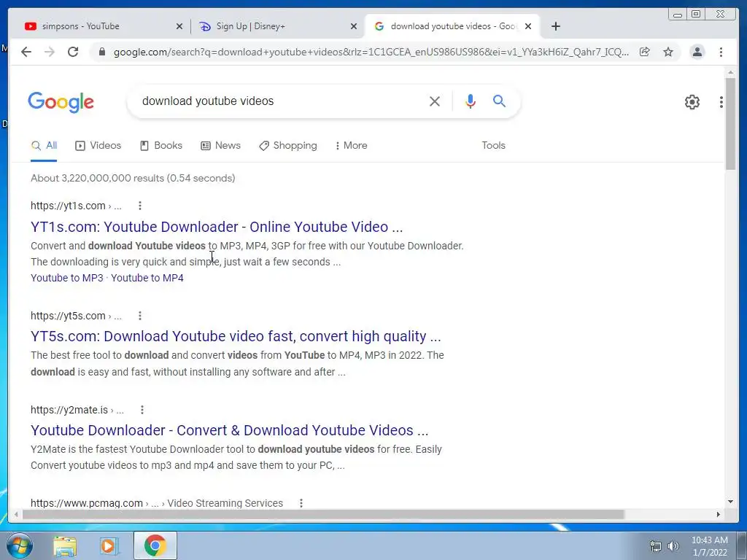Click the Chrome taskbar icon

[x=155, y=545]
